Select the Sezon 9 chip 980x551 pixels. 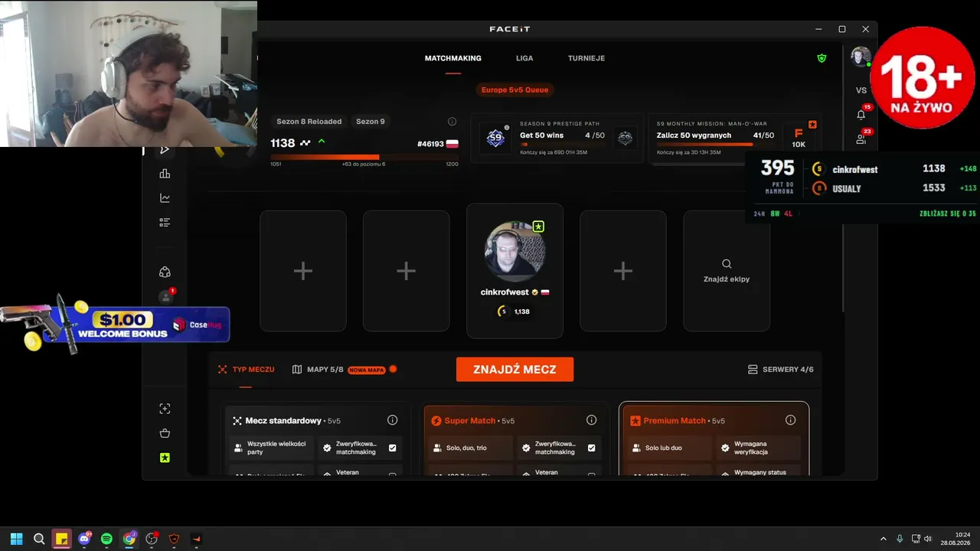pyautogui.click(x=371, y=122)
